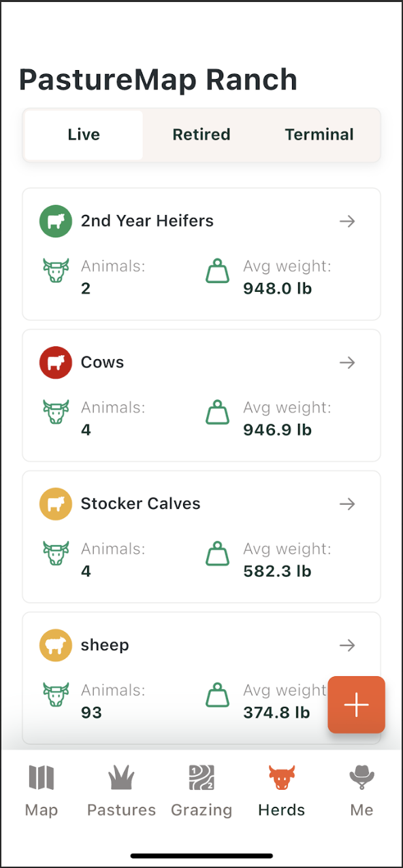This screenshot has width=403, height=868.
Task: Go to Pastures grass icon
Action: (121, 778)
